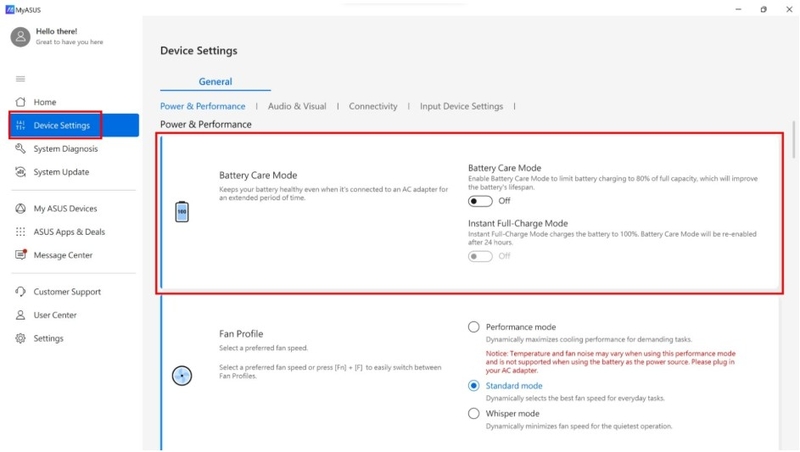Select the Performance mode radio button

click(x=473, y=327)
